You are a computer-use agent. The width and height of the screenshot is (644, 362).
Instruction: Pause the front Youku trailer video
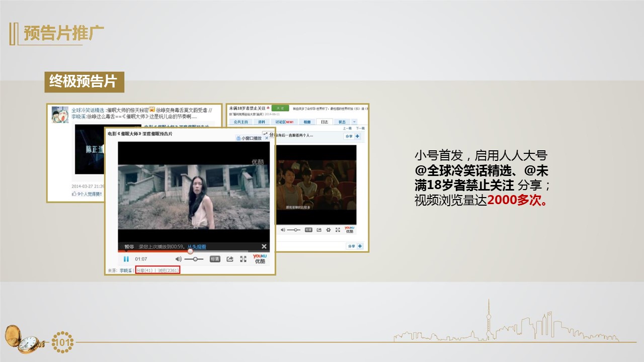126,259
